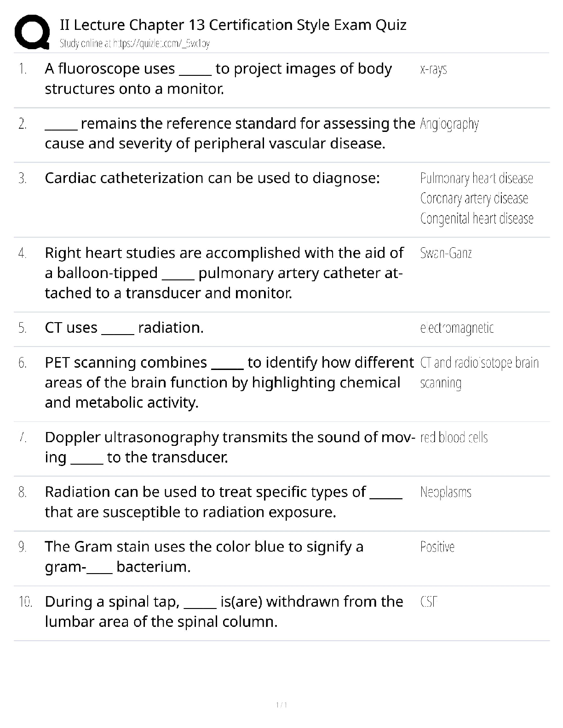563x728 pixels.
Task: Select the answer "Positive"
Action: click(x=437, y=547)
